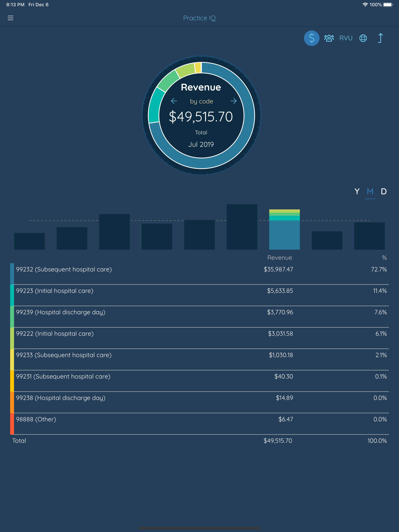
Task: Switch to the patients group icon
Action: [x=329, y=38]
